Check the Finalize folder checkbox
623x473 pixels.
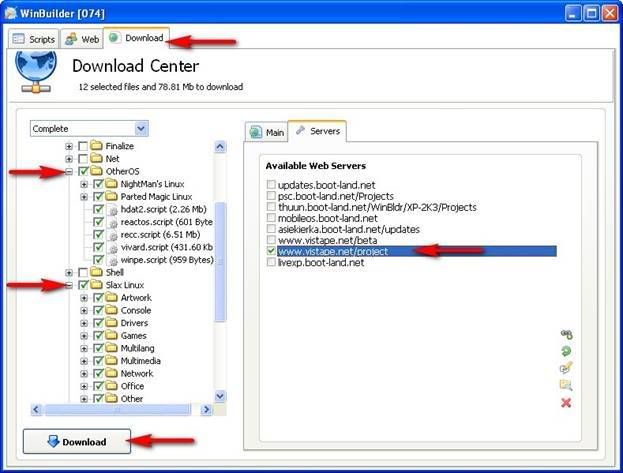point(83,146)
